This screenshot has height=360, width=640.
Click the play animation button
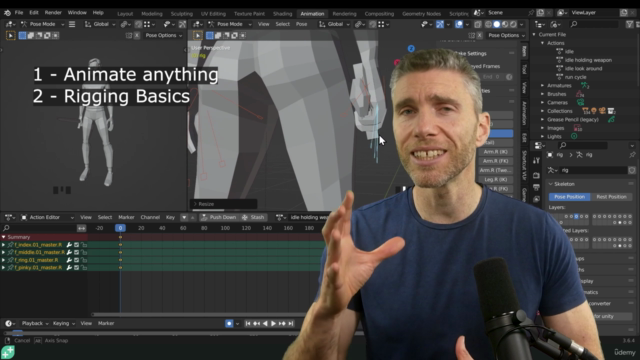[273, 324]
